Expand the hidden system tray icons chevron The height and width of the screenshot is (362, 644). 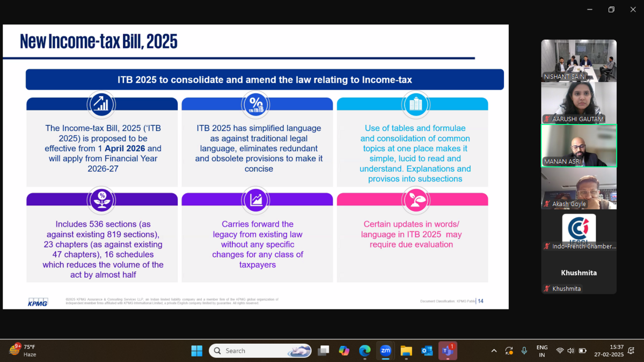tap(494, 351)
